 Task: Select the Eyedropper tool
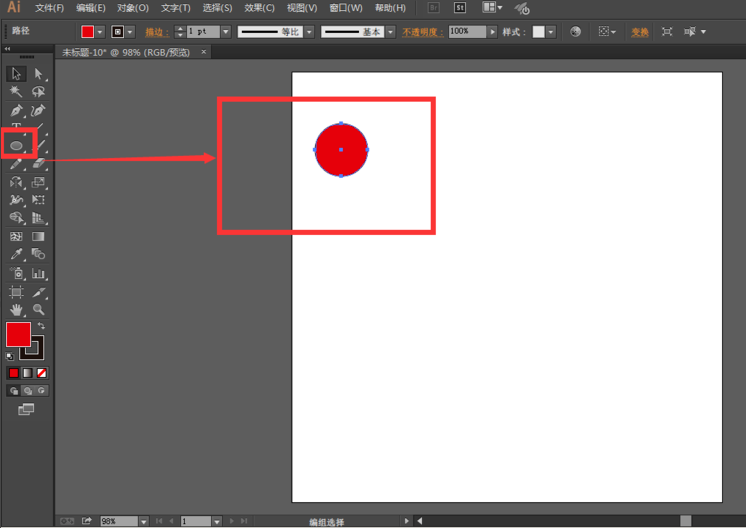click(x=16, y=255)
